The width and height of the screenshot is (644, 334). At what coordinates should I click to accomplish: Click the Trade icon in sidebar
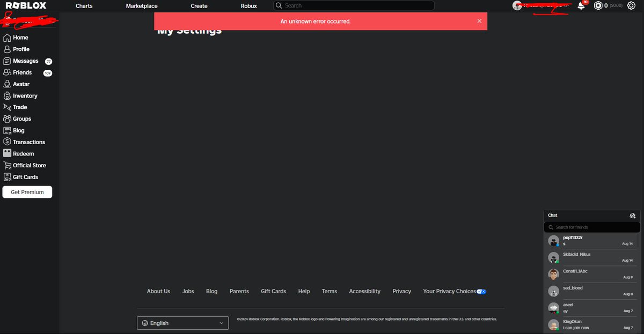tap(7, 107)
